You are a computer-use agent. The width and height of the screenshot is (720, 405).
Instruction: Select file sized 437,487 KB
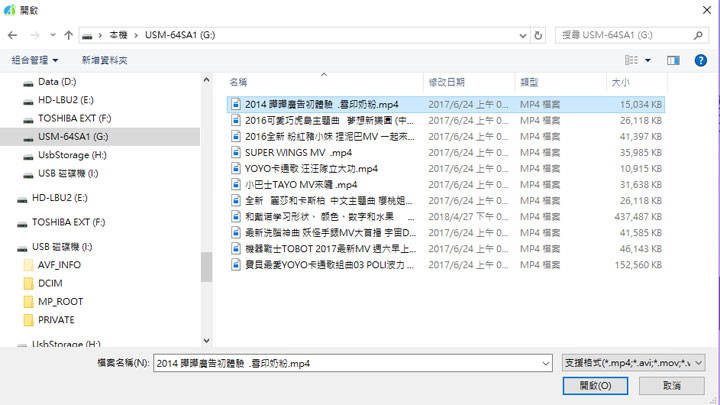coord(445,217)
